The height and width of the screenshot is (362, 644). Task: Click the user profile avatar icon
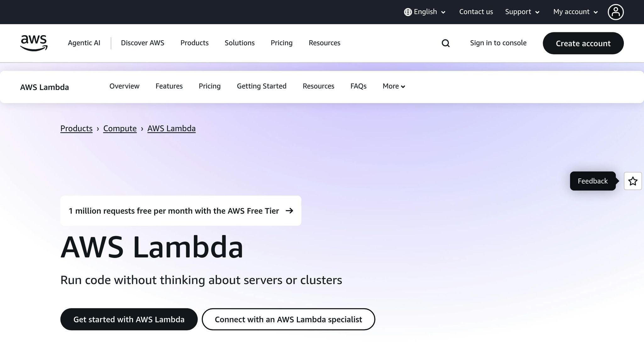click(x=616, y=12)
